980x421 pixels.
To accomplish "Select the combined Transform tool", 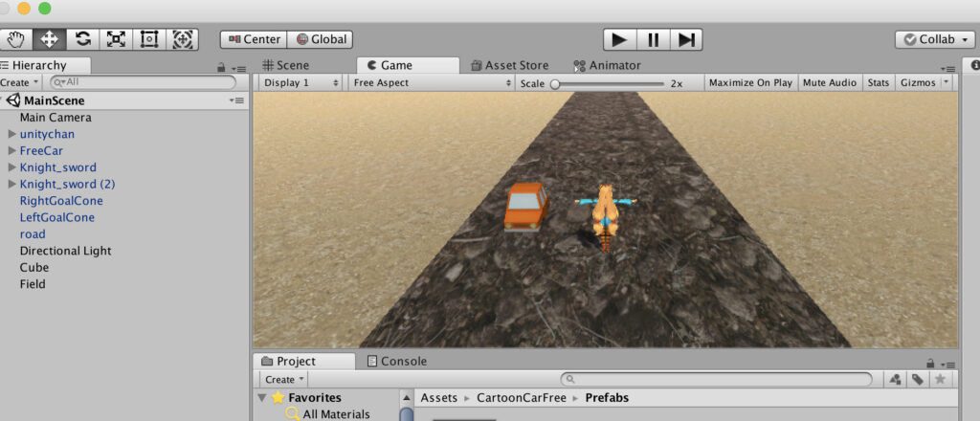I will coord(182,39).
